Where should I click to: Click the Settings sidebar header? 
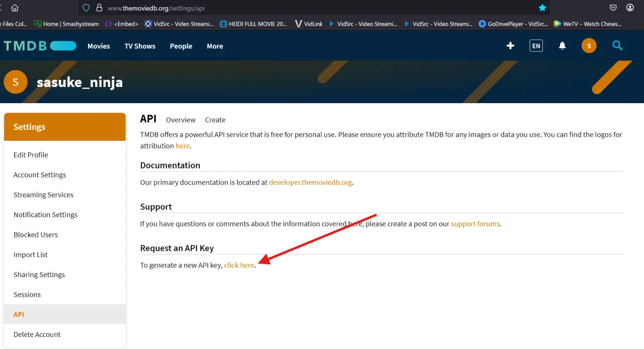tap(64, 127)
